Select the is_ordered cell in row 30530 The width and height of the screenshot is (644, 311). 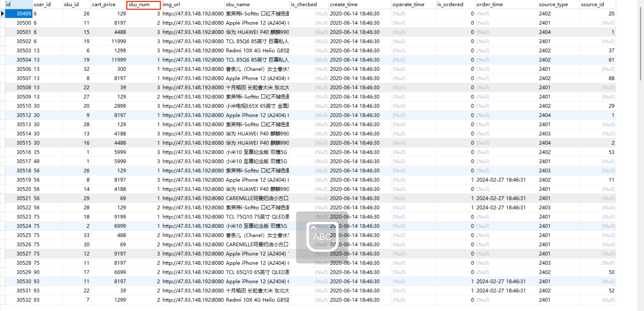click(x=455, y=281)
